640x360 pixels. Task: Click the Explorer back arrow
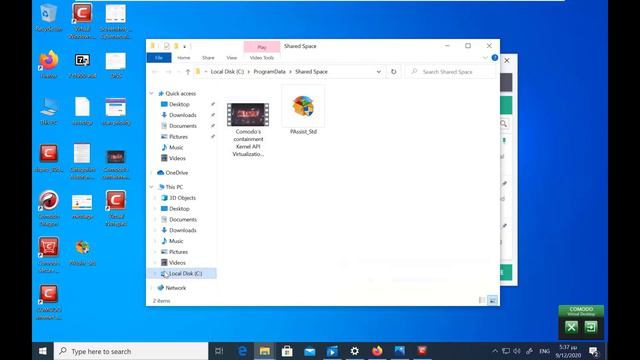pyautogui.click(x=155, y=72)
